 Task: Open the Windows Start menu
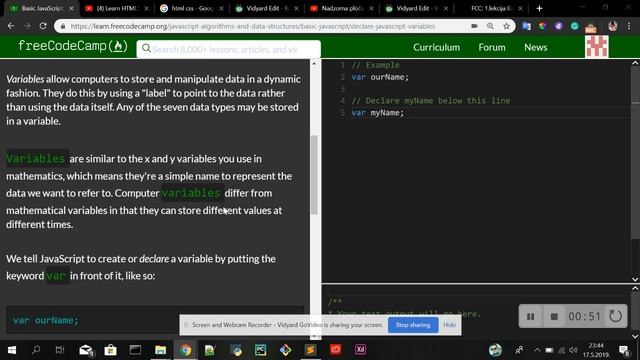tap(11, 350)
